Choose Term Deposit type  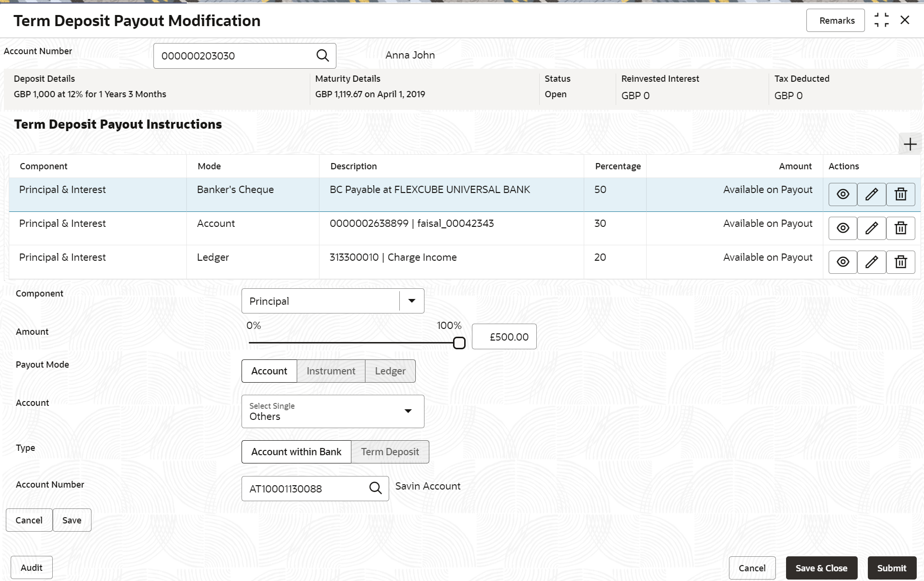point(390,452)
